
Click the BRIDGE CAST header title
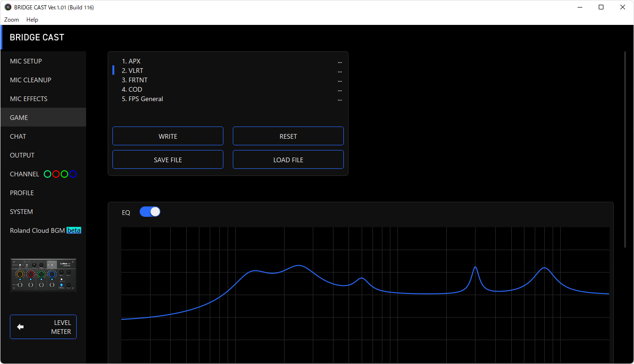click(37, 37)
